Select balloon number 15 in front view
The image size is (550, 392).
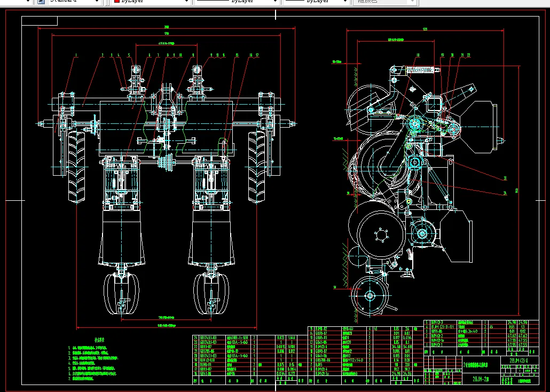[x=237, y=55]
